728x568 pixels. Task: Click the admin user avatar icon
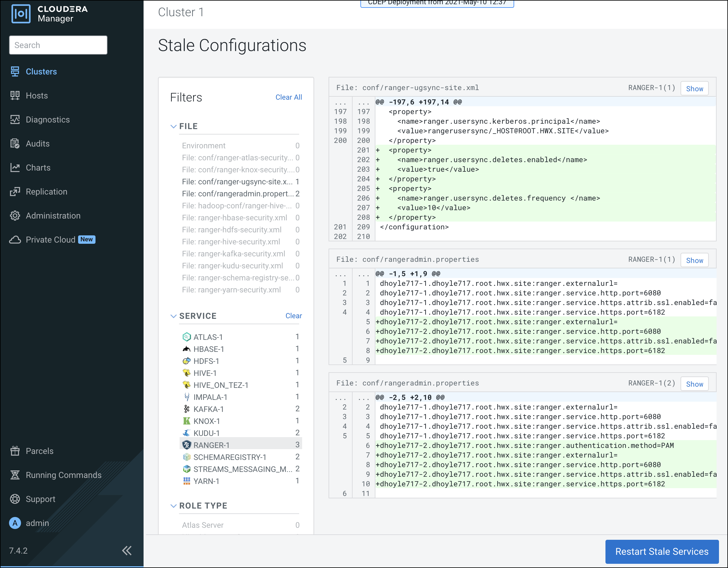pos(15,523)
